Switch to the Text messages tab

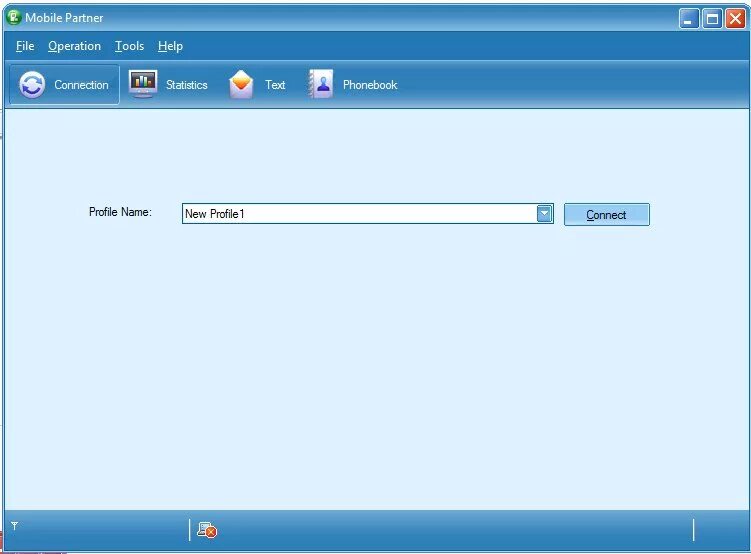(257, 85)
